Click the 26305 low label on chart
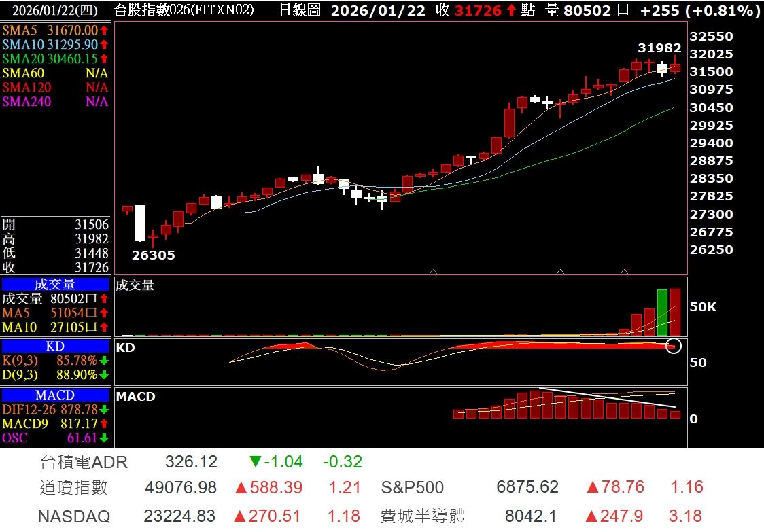 (x=153, y=255)
